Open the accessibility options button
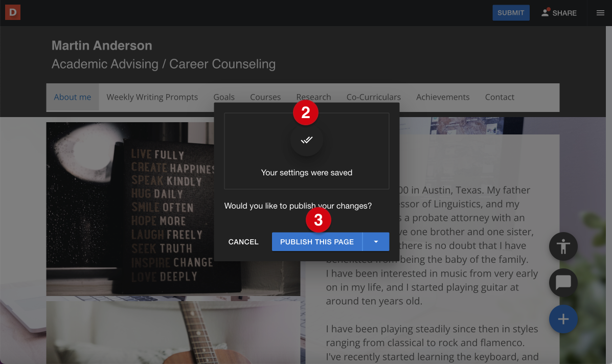Screen dimensions: 612x364 [x=563, y=246]
